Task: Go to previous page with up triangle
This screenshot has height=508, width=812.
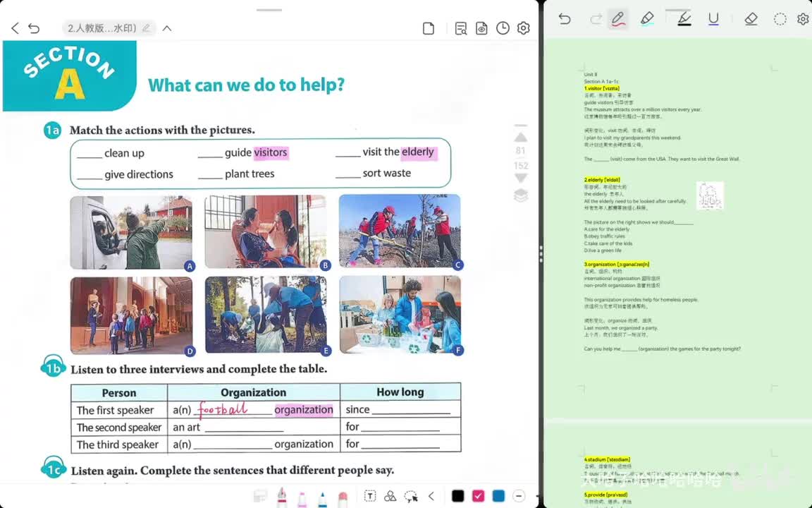Action: click(x=520, y=138)
